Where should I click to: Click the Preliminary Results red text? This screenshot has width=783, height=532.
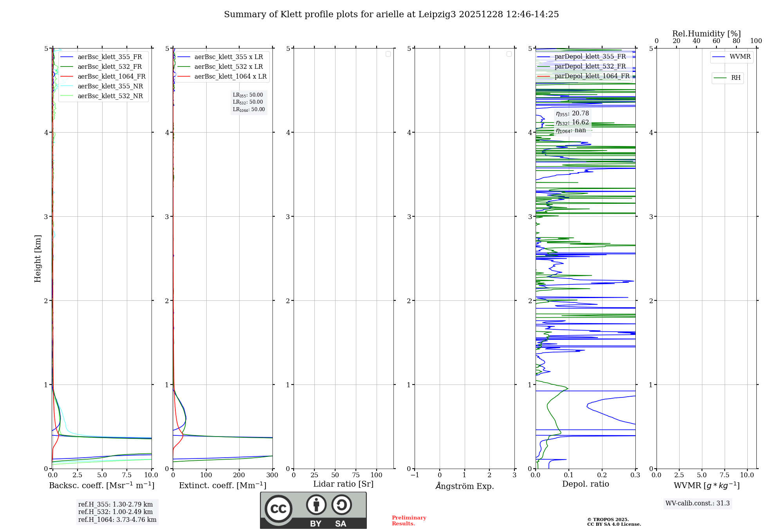pos(409,521)
